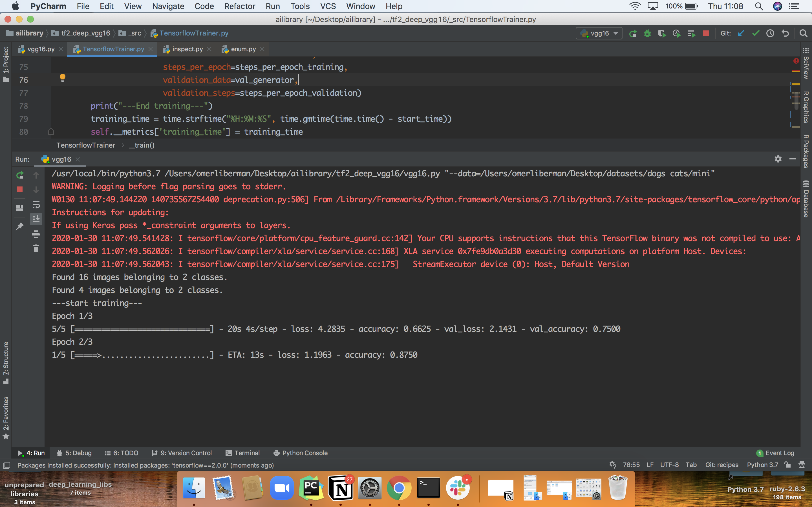Update project from Git
The image size is (812, 507).
[741, 33]
